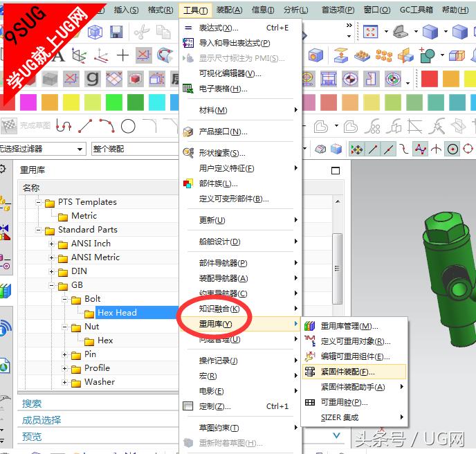
Task: Toggle snap control point option
Action: [404, 149]
